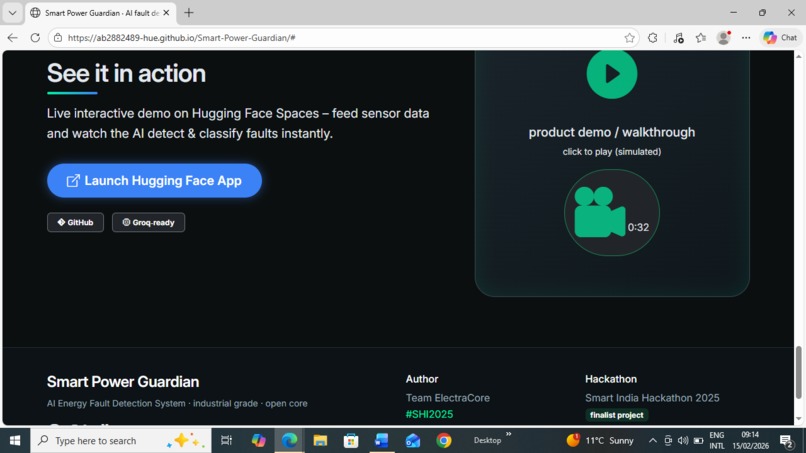Viewport: 806px width, 453px height.
Task: Open a new browser tab
Action: click(189, 13)
